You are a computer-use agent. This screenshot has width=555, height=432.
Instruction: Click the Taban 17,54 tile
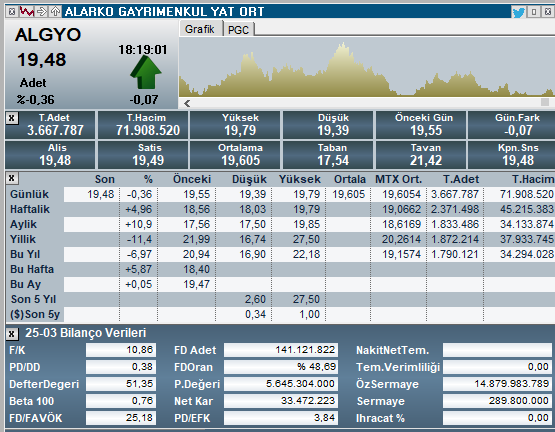point(328,155)
